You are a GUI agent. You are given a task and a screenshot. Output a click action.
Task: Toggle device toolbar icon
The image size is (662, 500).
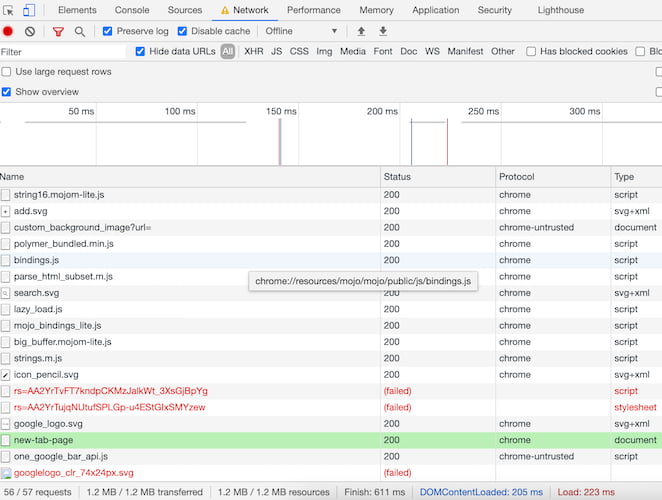click(29, 10)
